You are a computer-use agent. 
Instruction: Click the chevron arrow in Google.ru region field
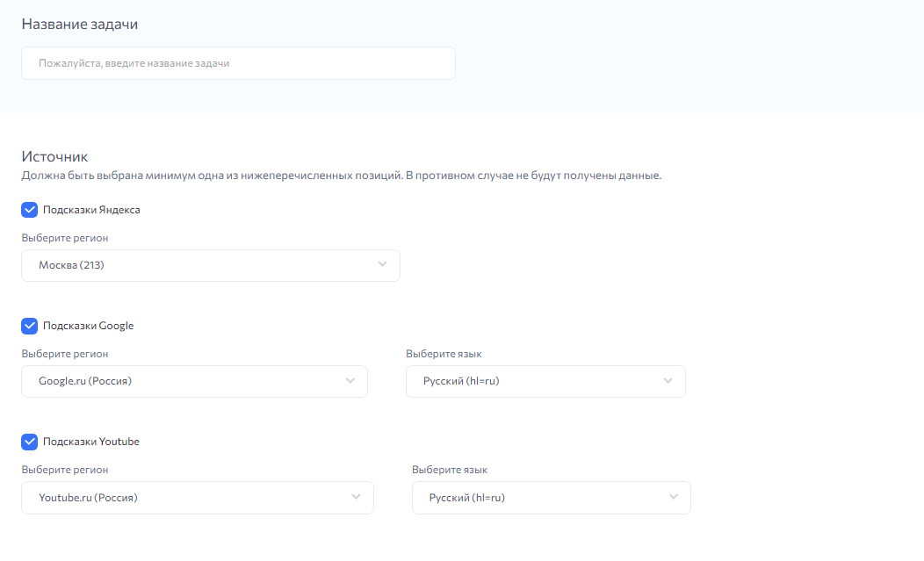point(350,381)
